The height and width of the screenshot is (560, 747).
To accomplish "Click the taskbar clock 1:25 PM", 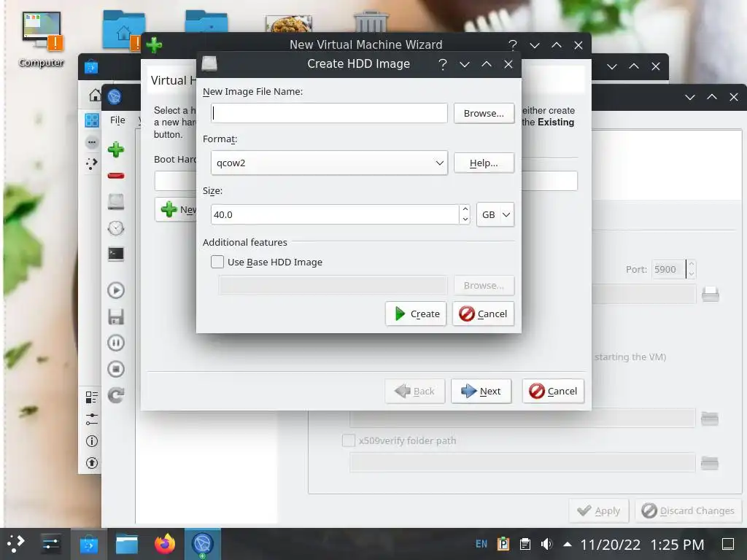I will (677, 544).
